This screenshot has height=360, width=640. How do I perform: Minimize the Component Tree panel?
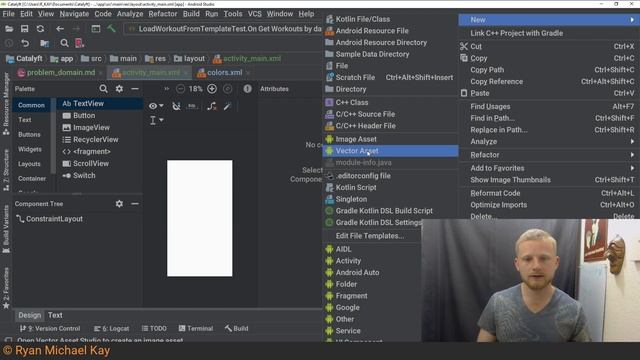[135, 203]
